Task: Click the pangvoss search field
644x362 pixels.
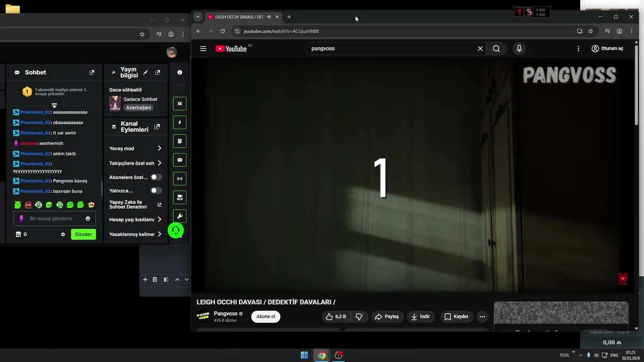Action: (x=391, y=49)
